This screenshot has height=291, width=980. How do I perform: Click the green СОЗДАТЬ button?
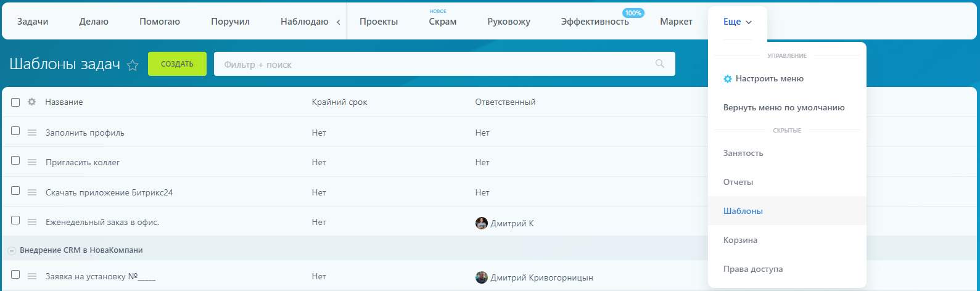pos(177,64)
